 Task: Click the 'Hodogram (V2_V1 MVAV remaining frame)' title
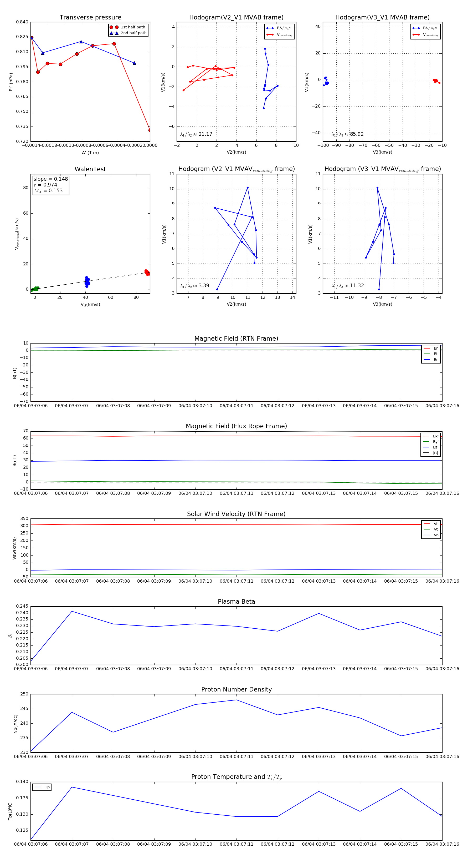(236, 169)
